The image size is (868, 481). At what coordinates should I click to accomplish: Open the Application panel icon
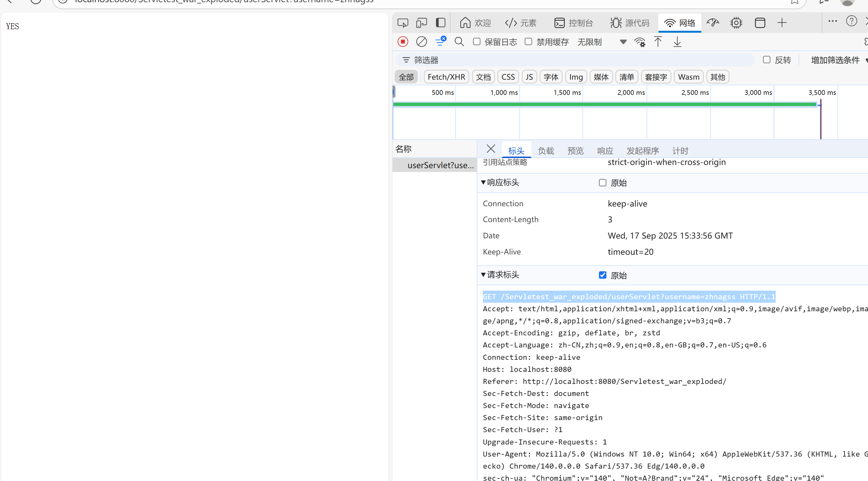pyautogui.click(x=760, y=23)
